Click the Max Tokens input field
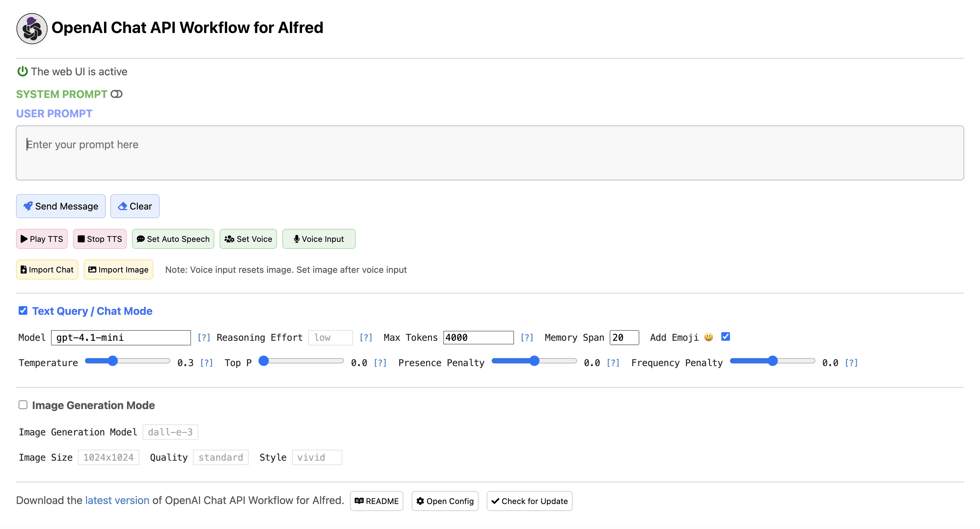 [478, 337]
